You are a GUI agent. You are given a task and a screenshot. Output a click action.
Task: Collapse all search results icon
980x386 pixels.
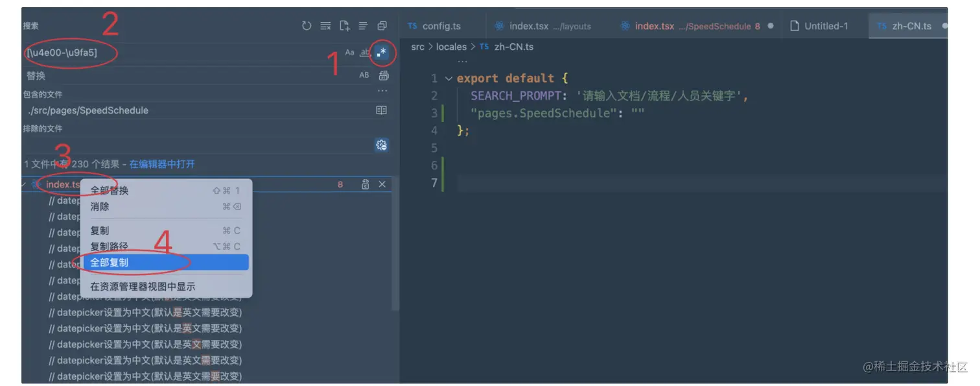tap(382, 26)
